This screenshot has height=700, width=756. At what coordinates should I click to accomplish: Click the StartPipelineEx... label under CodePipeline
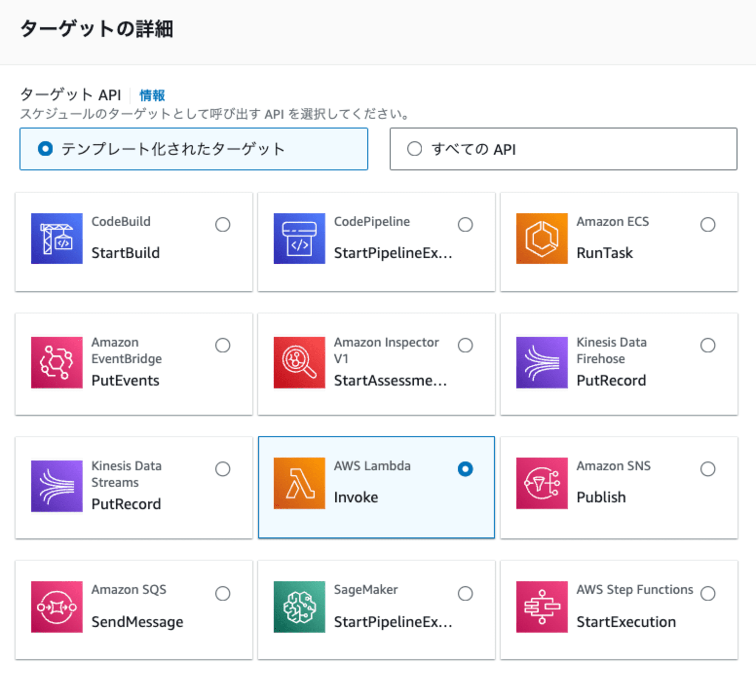(393, 253)
